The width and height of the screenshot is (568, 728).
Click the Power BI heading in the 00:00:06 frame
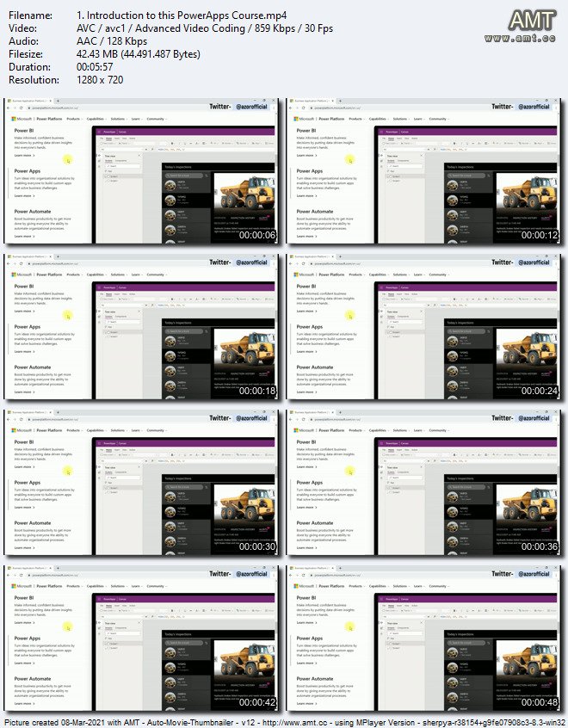tap(24, 131)
